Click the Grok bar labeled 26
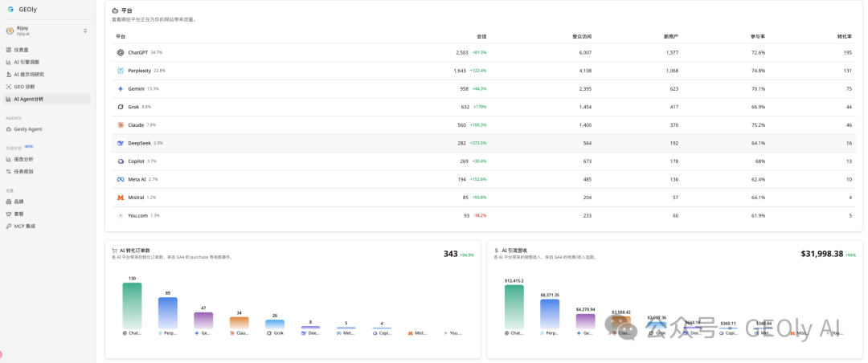Screen dimensions: 868x363 (275, 324)
